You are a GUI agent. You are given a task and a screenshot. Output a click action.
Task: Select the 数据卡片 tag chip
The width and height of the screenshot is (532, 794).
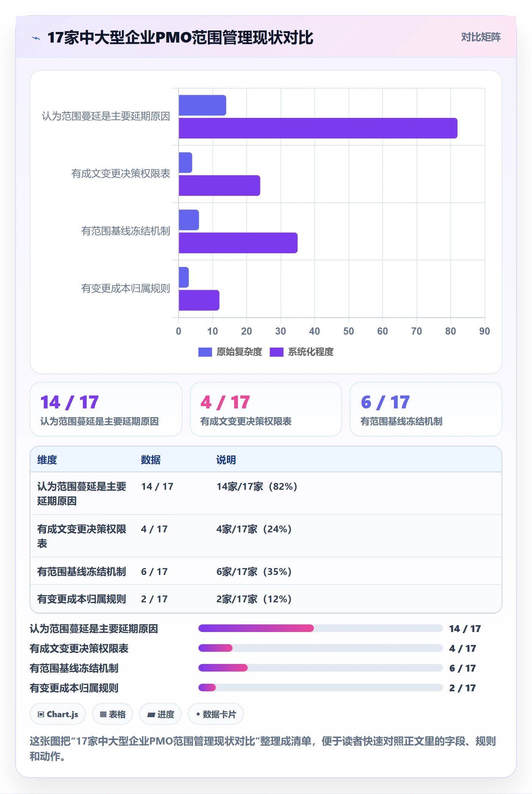216,714
